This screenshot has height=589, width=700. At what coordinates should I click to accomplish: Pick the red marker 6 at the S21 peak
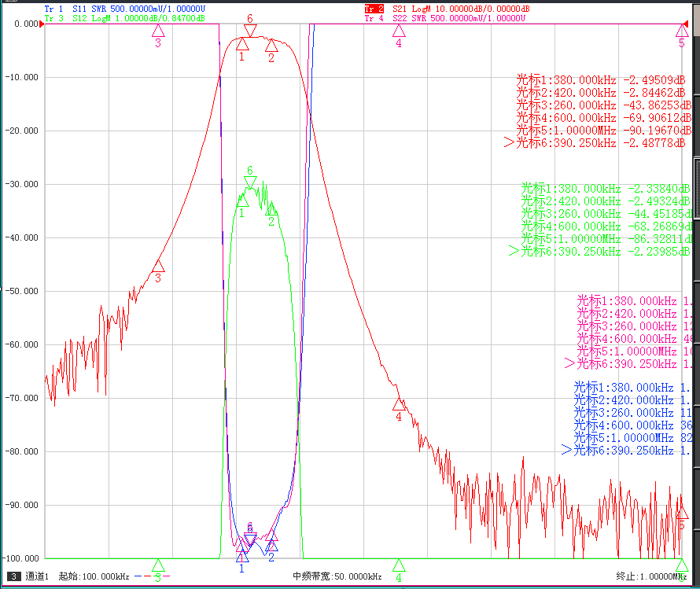pos(250,25)
